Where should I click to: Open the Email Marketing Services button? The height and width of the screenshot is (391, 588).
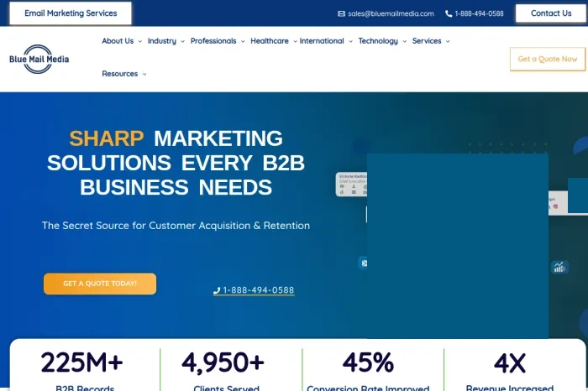(71, 13)
